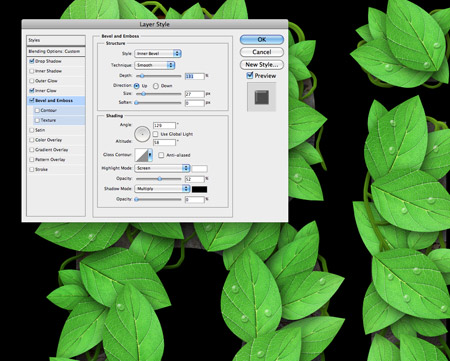Toggle the Anti-aliased checkbox
This screenshot has height=361, width=450.
[161, 155]
